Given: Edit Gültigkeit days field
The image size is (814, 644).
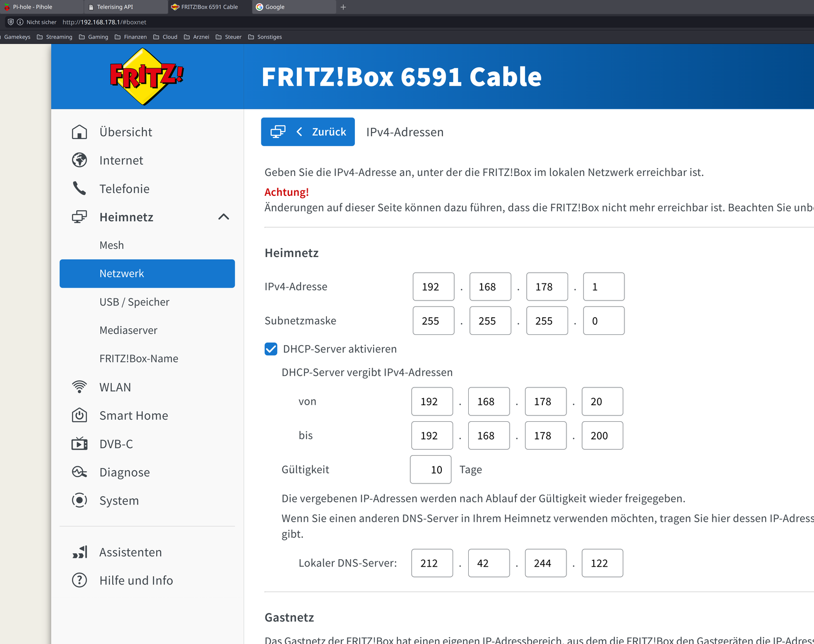Looking at the screenshot, I should pyautogui.click(x=431, y=470).
